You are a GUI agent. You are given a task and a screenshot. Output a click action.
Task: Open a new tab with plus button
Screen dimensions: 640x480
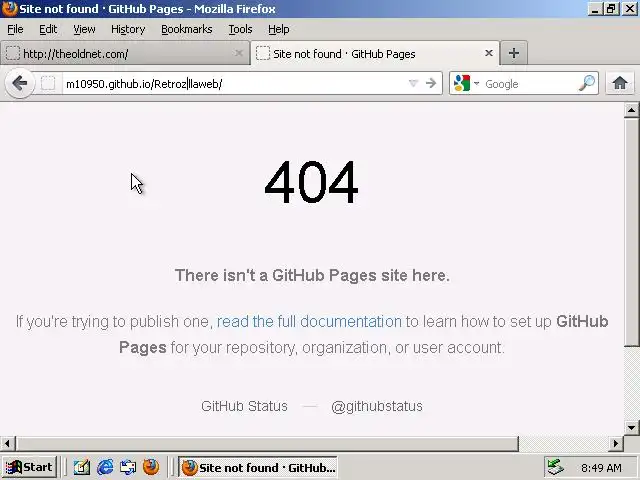pos(513,53)
